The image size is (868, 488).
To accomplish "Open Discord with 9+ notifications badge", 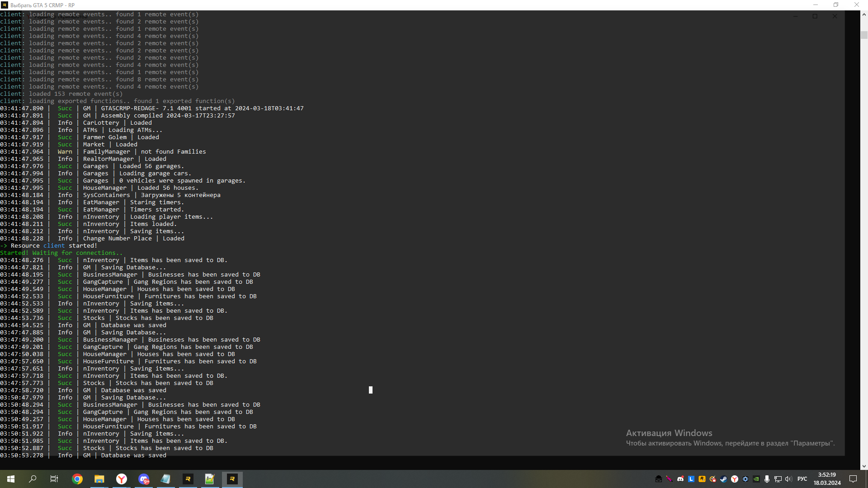I will (x=144, y=479).
